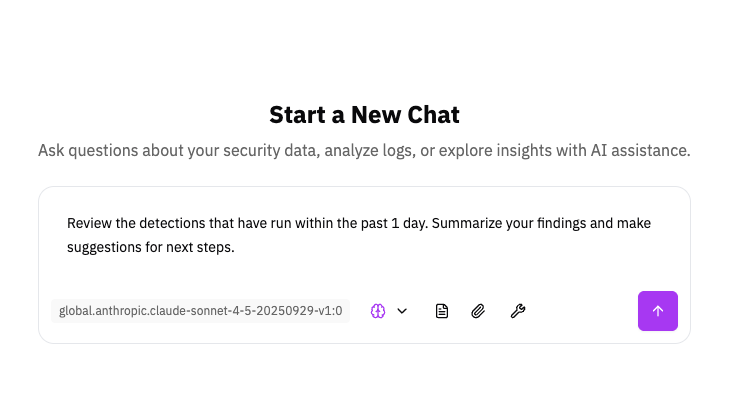The image size is (746, 420).
Task: Expand the chevron next to the brain icon
Action: [x=402, y=311]
